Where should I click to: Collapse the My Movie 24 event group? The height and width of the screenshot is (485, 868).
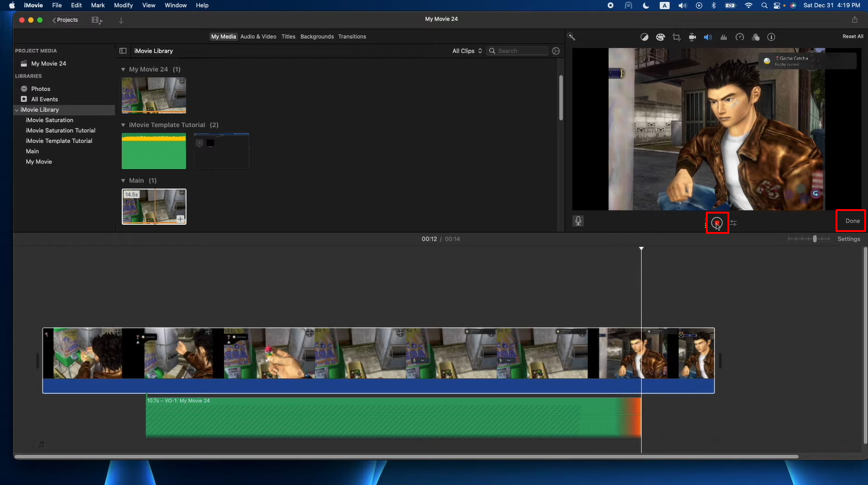(x=122, y=69)
